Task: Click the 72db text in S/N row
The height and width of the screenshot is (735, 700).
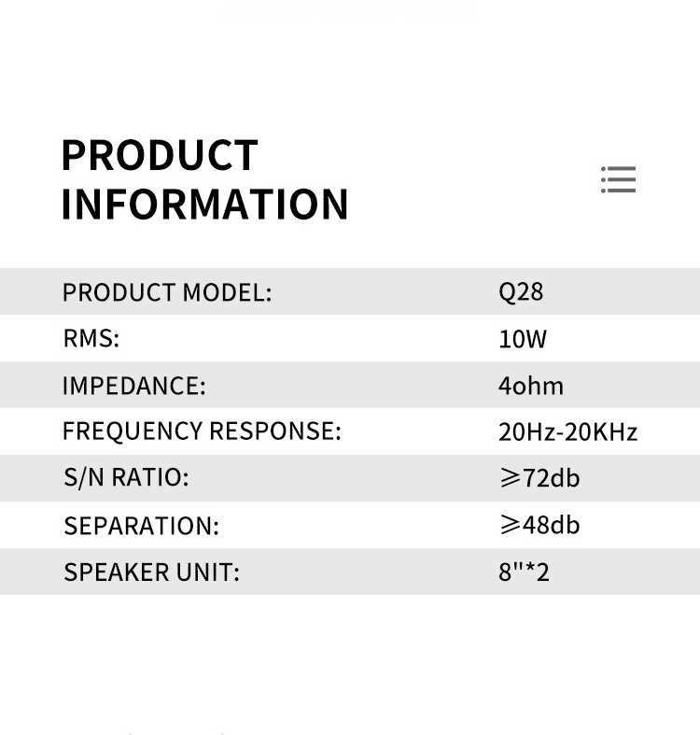Action: (x=552, y=478)
